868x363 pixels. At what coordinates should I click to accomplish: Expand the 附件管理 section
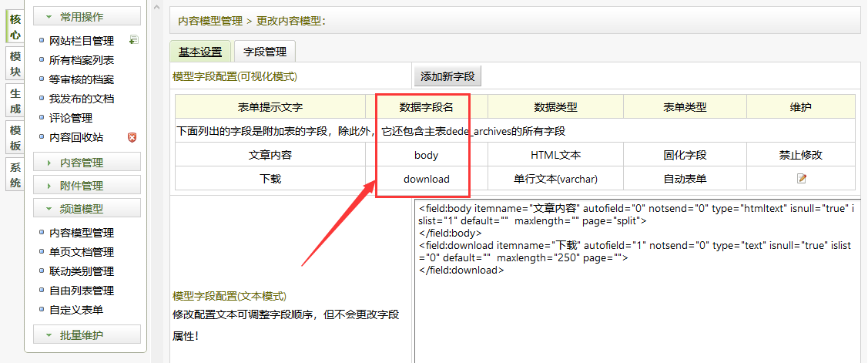click(86, 186)
